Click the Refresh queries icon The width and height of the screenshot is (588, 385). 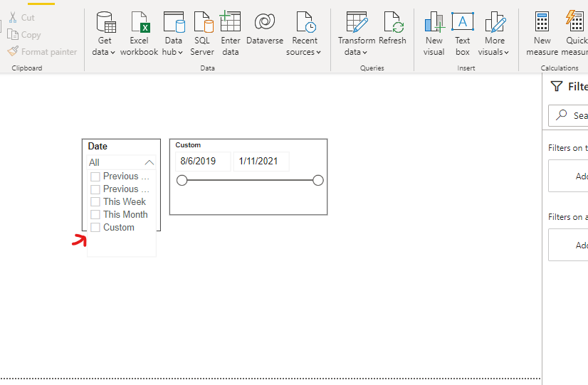(x=394, y=22)
